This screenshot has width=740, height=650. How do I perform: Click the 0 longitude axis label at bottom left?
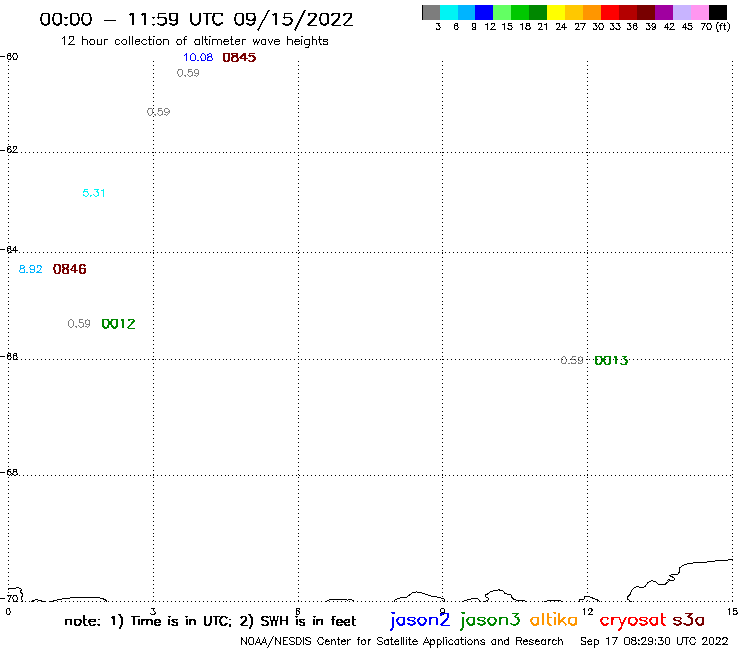point(8,612)
